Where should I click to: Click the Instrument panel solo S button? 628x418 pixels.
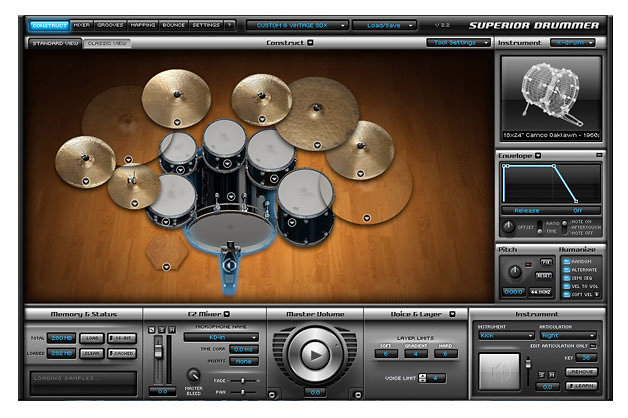click(541, 375)
